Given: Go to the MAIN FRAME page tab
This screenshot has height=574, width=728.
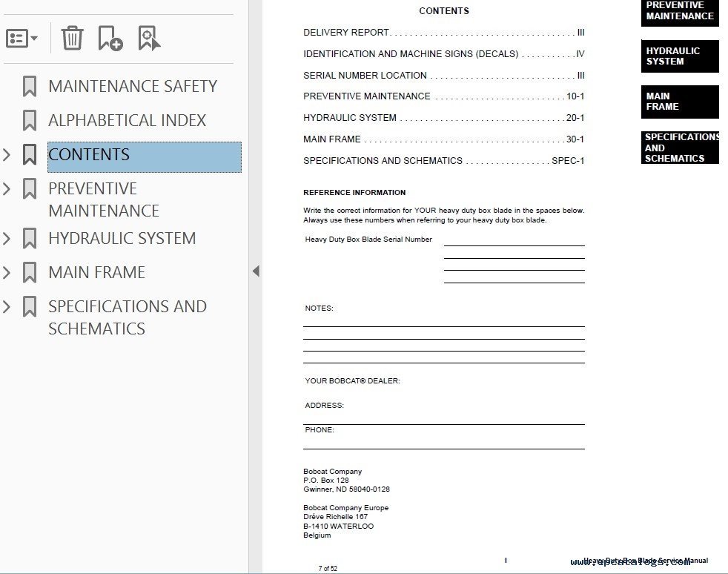Looking at the screenshot, I should 679,102.
